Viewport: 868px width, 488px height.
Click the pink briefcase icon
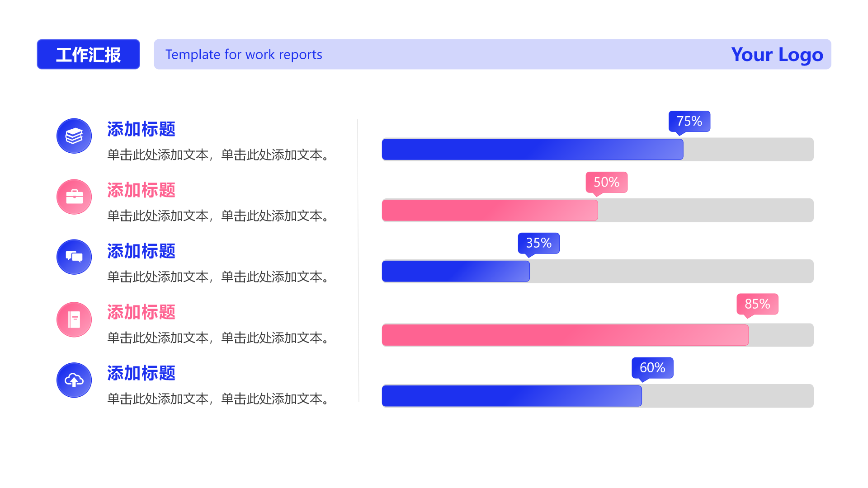click(74, 197)
